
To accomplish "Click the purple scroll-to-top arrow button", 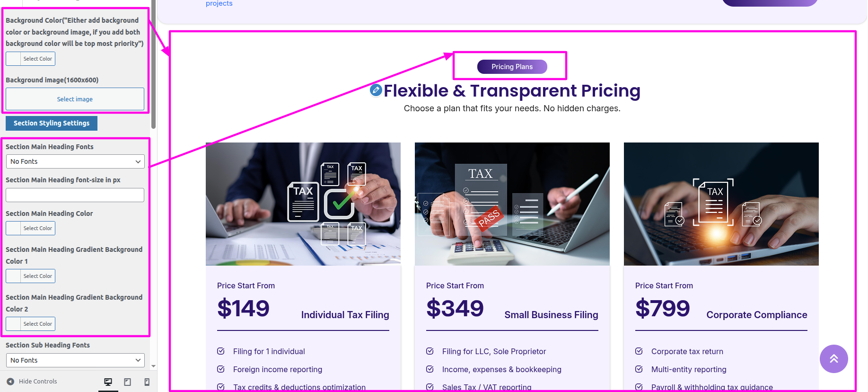I will pyautogui.click(x=833, y=359).
